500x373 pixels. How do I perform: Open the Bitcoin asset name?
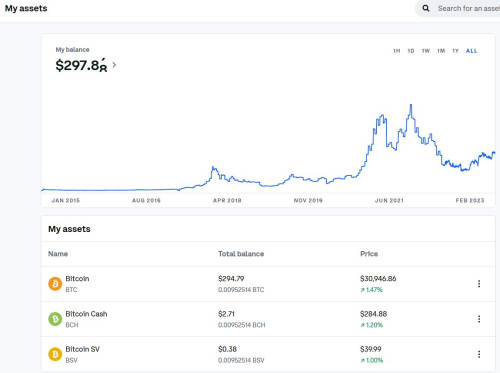77,279
